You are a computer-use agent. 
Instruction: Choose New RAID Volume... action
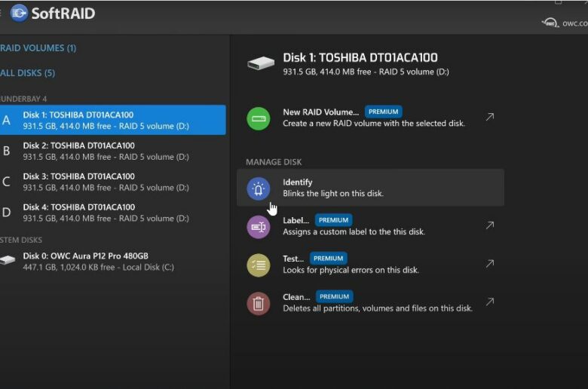[370, 118]
